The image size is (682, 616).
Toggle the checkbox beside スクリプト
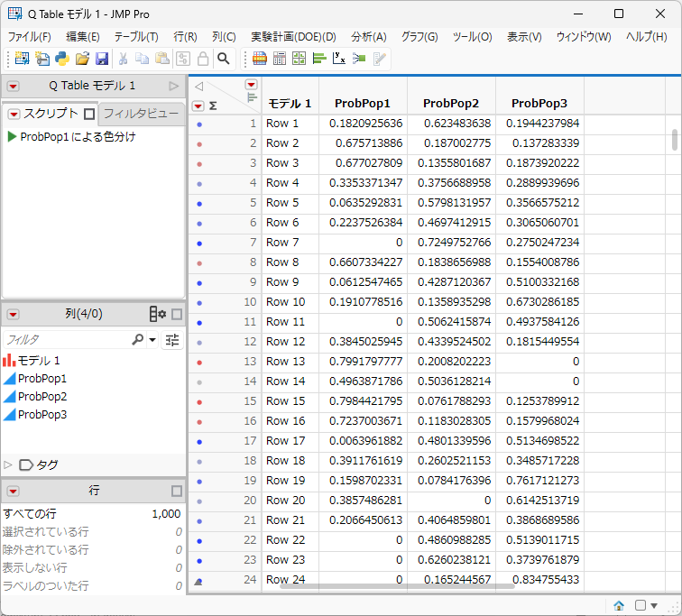(89, 115)
